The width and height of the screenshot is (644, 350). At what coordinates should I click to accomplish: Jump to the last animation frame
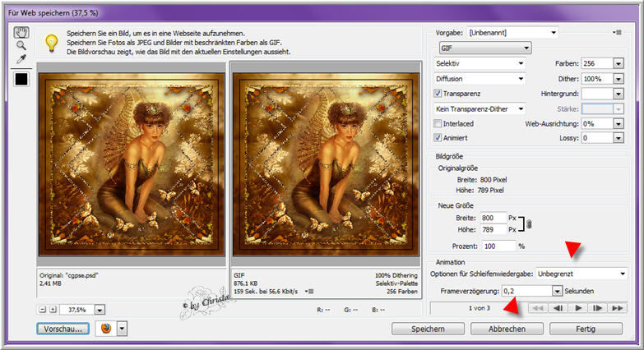point(618,308)
